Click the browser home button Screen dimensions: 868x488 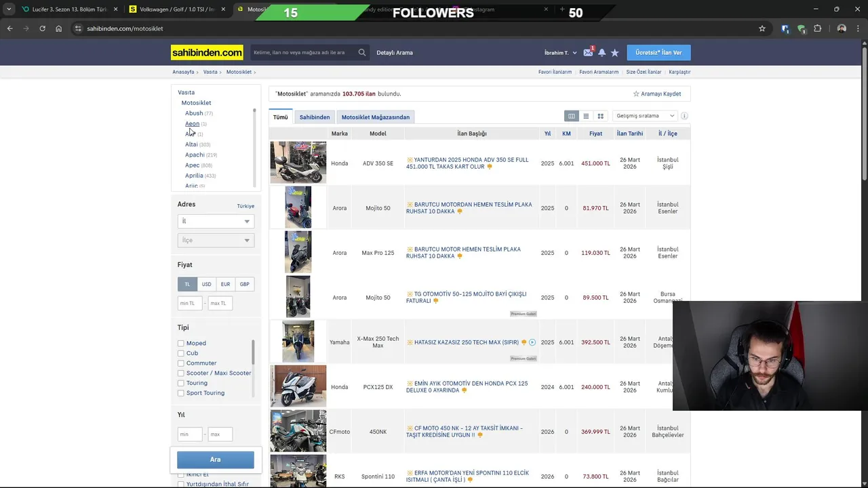58,28
